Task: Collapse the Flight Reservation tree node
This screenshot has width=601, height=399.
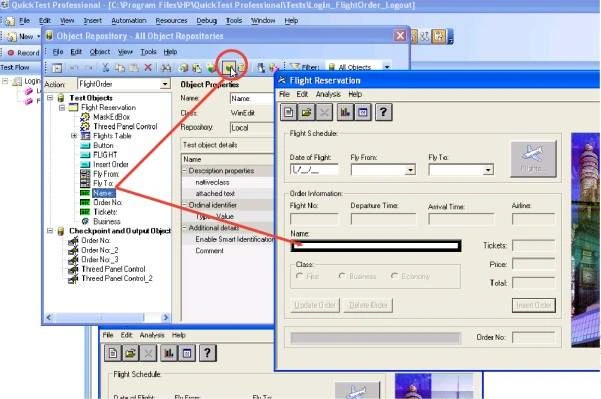Action: 62,107
